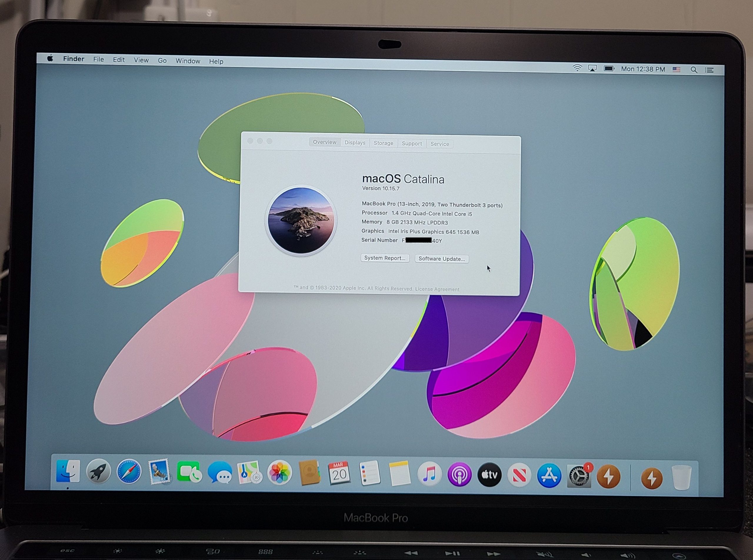Open the License Agreement link
Viewport: 753px width, 560px height.
pos(437,289)
